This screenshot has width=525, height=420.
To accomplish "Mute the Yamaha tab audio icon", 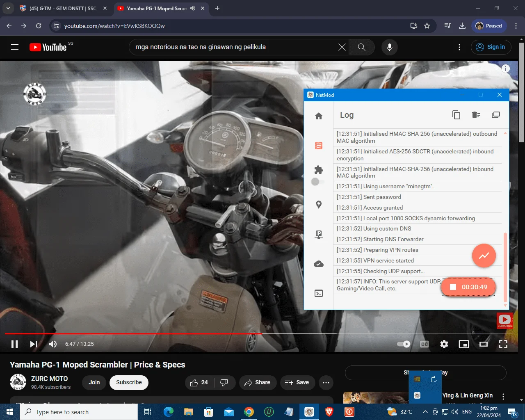I will tap(192, 8).
